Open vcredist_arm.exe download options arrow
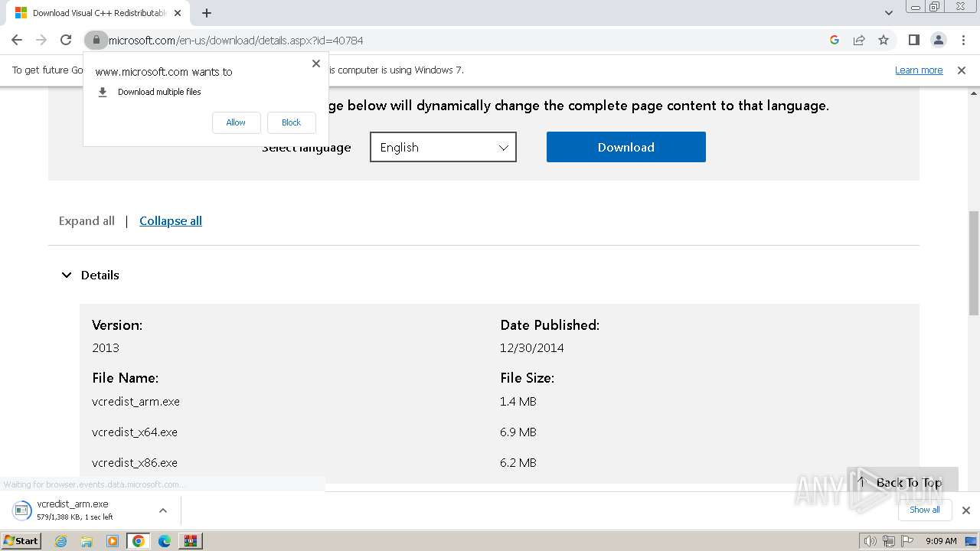Viewport: 980px width, 551px height. coord(162,510)
